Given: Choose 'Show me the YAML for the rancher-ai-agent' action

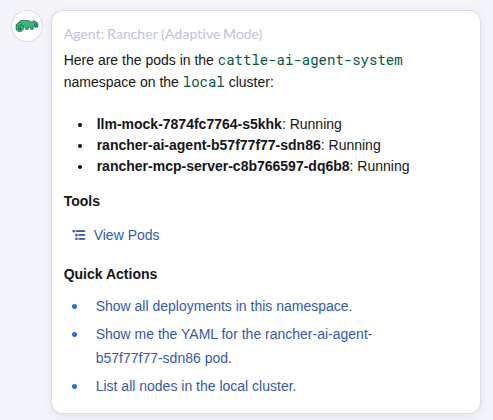Looking at the screenshot, I should pyautogui.click(x=234, y=346).
